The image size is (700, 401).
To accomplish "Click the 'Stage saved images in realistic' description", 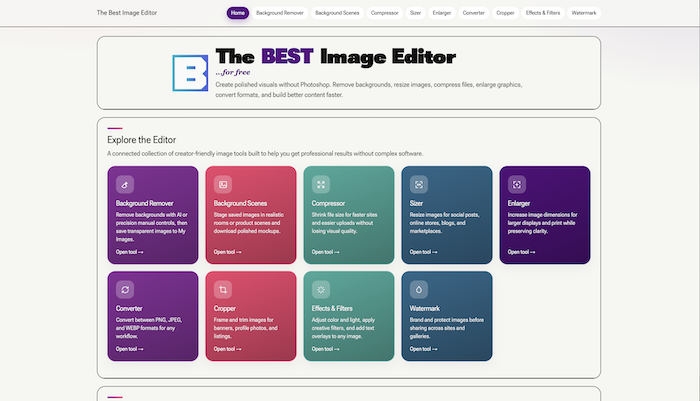I will (x=248, y=223).
